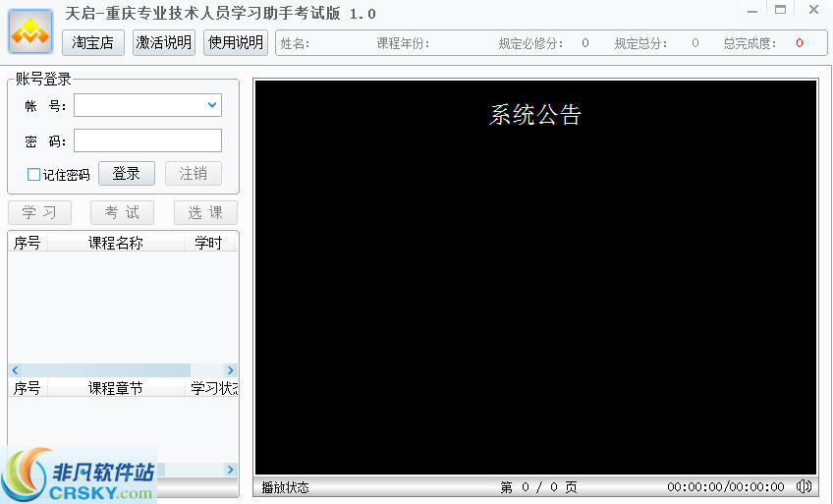Screen dimensions: 833x504
Task: Click the 选课 course selection button
Action: click(205, 212)
